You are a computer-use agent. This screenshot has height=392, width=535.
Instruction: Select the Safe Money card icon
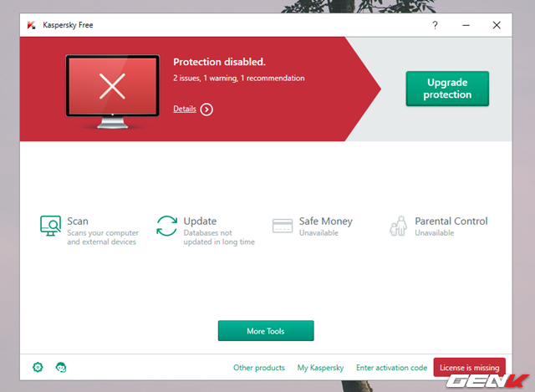[x=283, y=226]
